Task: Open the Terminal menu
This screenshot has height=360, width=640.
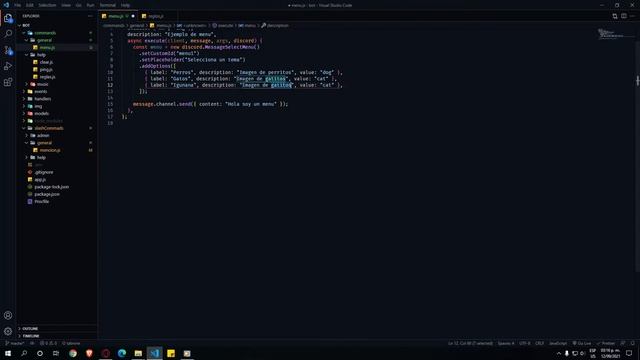Action: (x=108, y=5)
